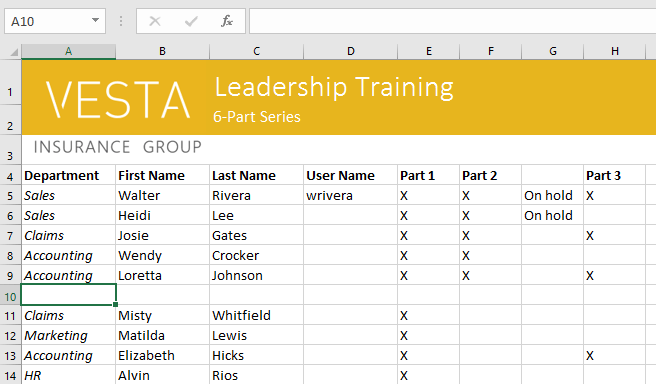Screen dimensions: 656x384
Task: Click the On hold cell in Walter's row
Action: click(553, 195)
